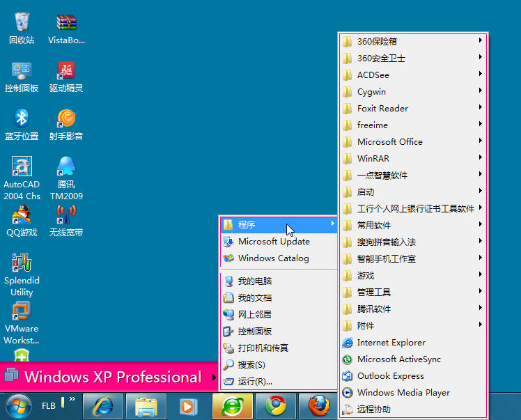Screen dimensions: 521x420
Task: Launch Microsoft ActiveSync from programs list
Action: coord(413,359)
